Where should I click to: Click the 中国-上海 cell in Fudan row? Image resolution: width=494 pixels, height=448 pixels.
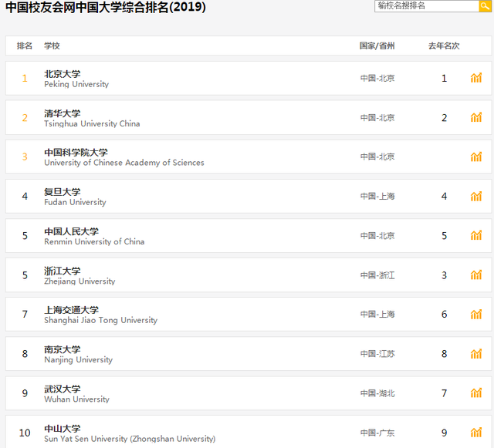[377, 197]
